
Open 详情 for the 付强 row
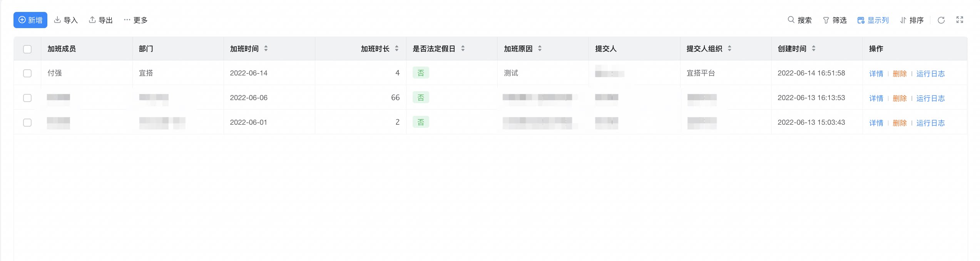click(x=876, y=74)
